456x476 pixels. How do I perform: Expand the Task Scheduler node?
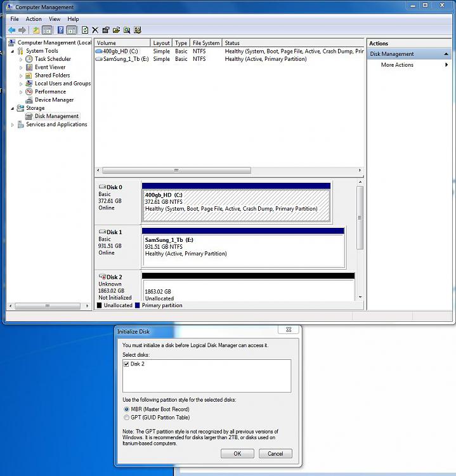click(x=21, y=60)
